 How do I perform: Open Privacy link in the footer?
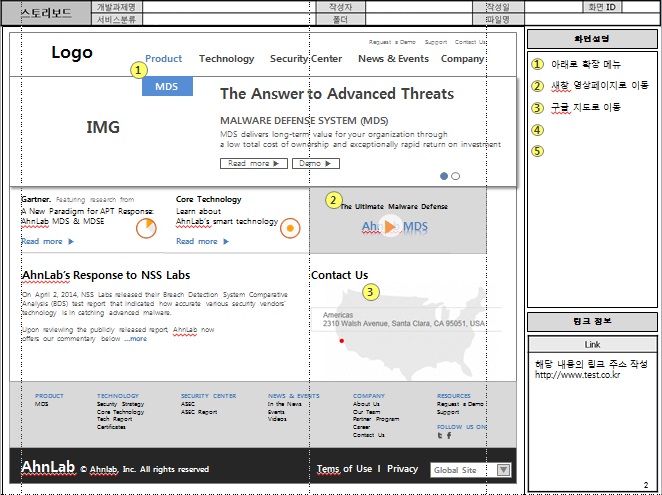click(x=402, y=469)
